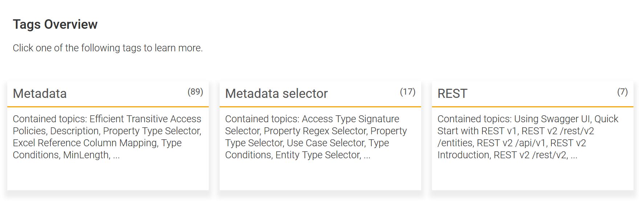The image size is (644, 203).
Task: Open the REST tag card title
Action: 452,94
